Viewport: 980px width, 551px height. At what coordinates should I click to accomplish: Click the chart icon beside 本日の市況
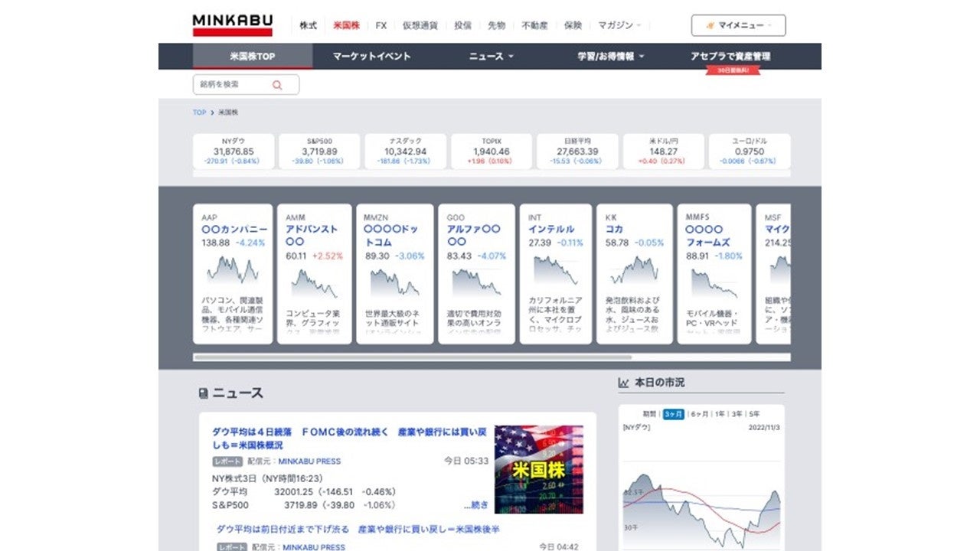[624, 383]
